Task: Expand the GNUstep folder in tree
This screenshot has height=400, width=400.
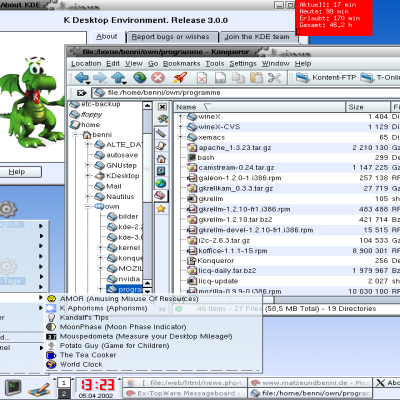Action: point(88,165)
